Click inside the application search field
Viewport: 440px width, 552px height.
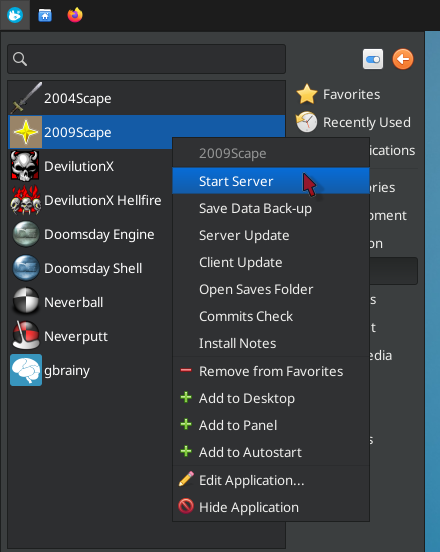(x=146, y=59)
